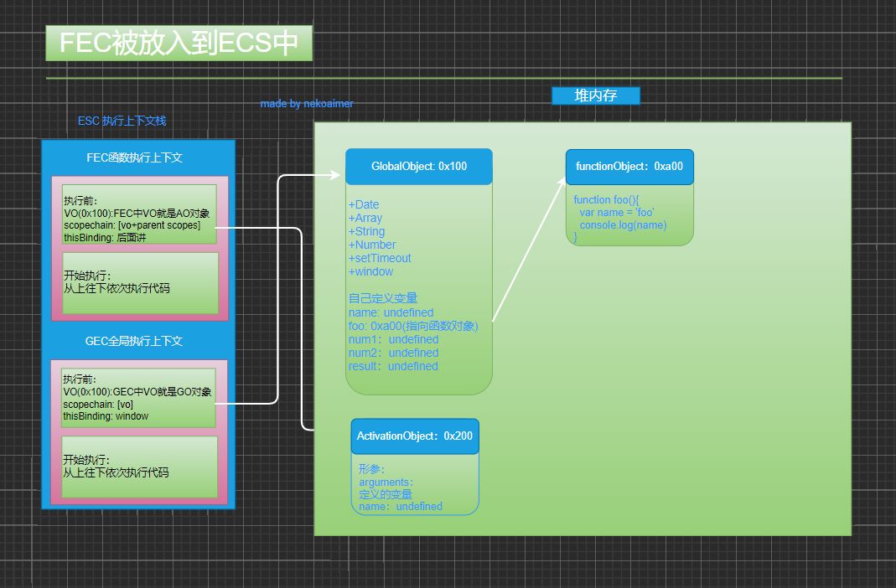This screenshot has height=588, width=896.
Task: Click the "function foo()" code block
Action: pyautogui.click(x=629, y=214)
